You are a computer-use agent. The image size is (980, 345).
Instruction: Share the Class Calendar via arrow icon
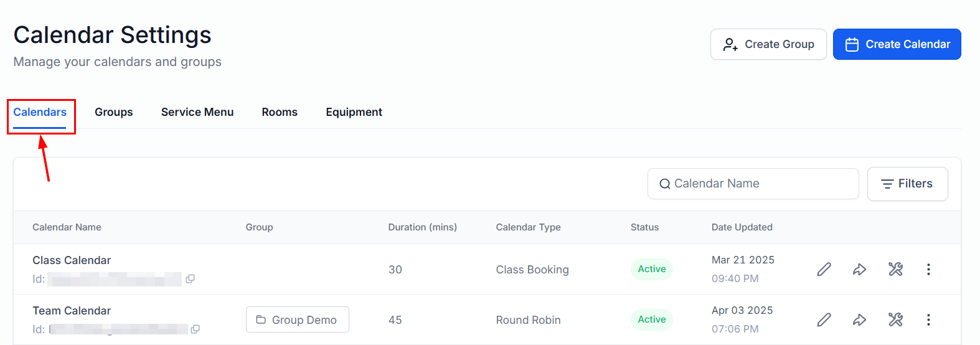[x=859, y=269]
